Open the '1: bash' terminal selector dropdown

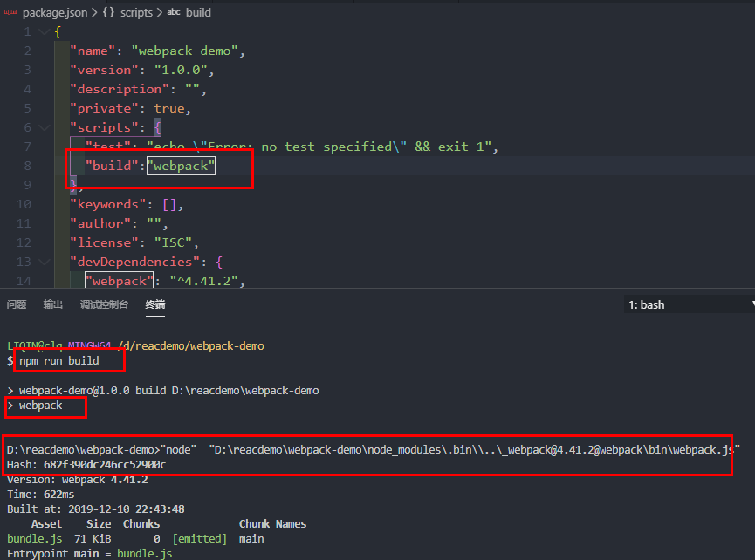point(689,304)
